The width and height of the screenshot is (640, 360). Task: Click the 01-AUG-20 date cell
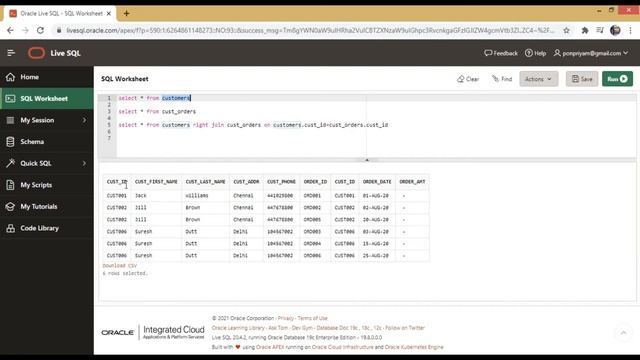point(376,196)
